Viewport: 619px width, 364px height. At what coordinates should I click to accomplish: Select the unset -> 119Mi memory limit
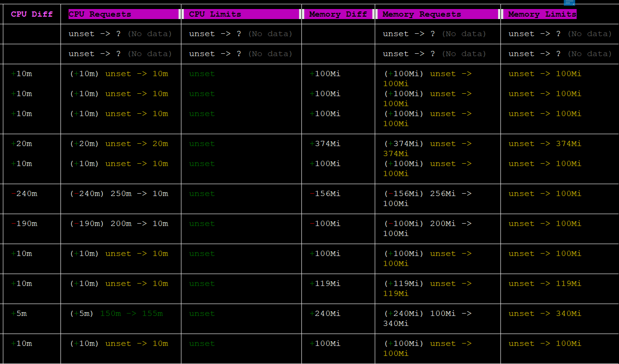[x=545, y=284]
